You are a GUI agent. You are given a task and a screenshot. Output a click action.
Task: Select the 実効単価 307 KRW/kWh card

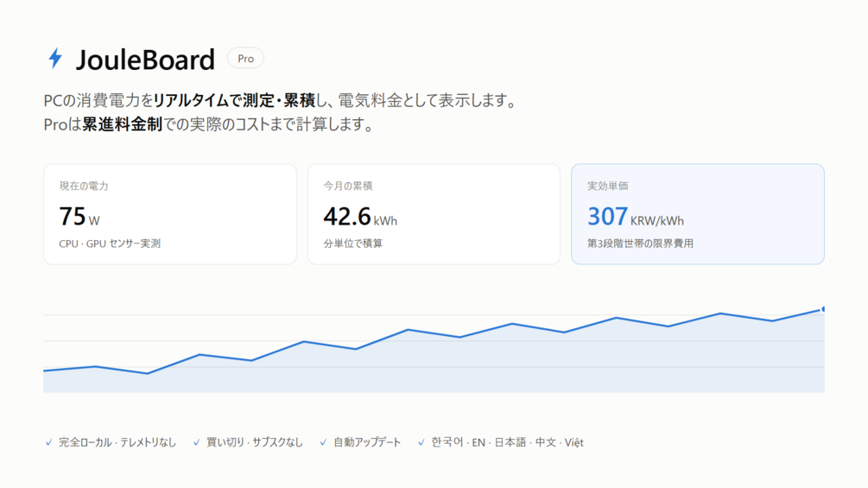point(698,214)
